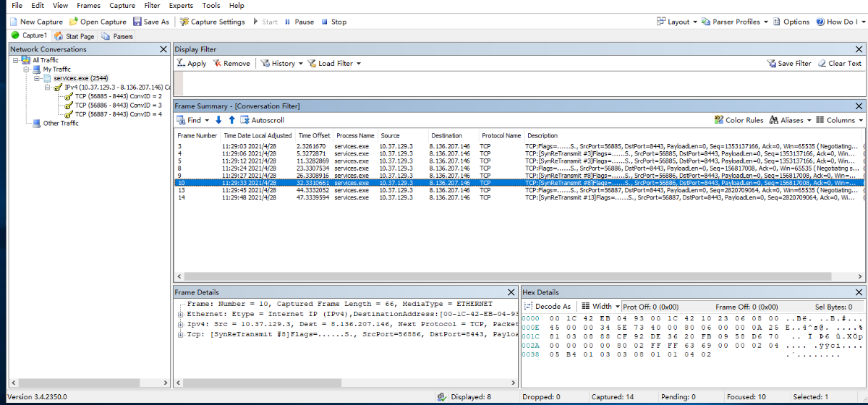Start a New Capture

point(35,22)
